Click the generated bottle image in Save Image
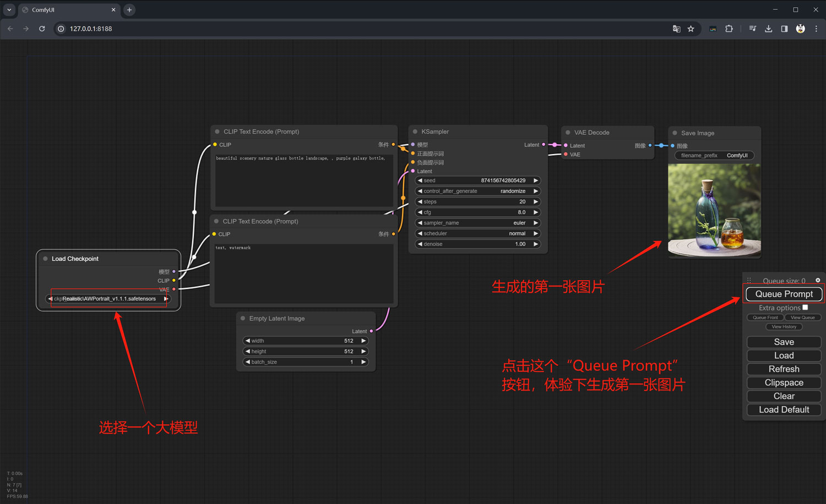 coord(714,211)
